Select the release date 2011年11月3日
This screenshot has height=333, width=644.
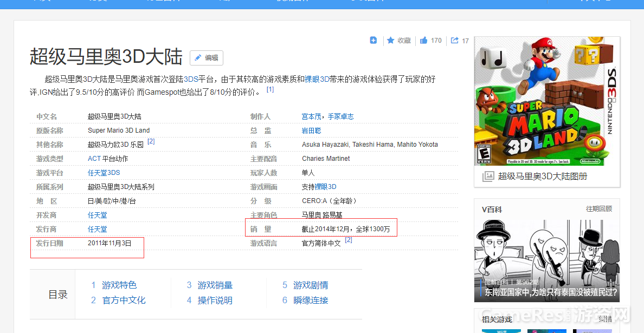point(110,243)
